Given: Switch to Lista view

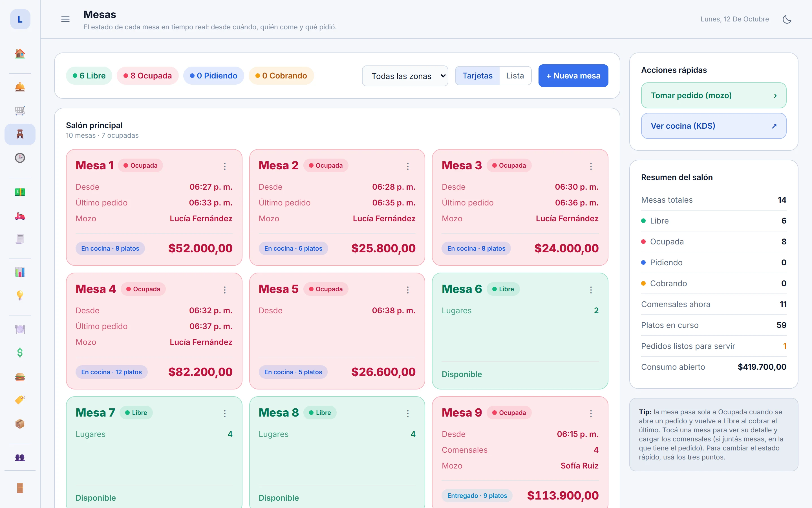Looking at the screenshot, I should coord(515,76).
